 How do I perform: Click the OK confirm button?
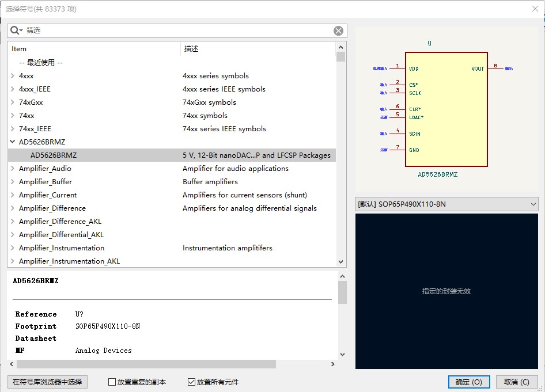coord(469,382)
